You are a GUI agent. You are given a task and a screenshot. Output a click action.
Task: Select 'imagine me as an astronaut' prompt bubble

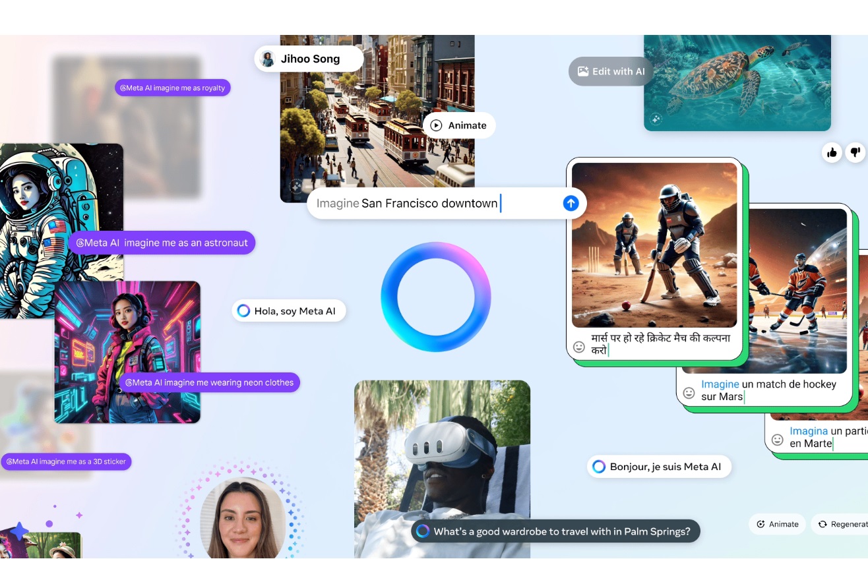pos(162,243)
